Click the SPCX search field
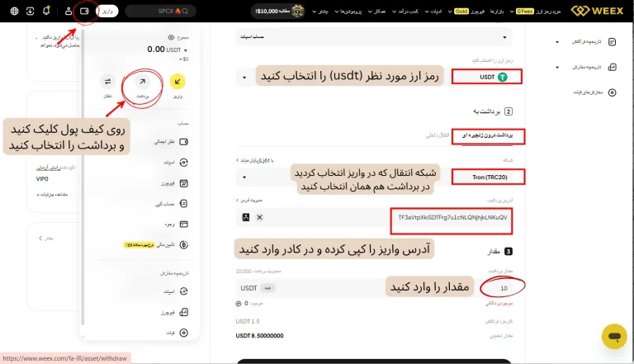 [x=160, y=12]
